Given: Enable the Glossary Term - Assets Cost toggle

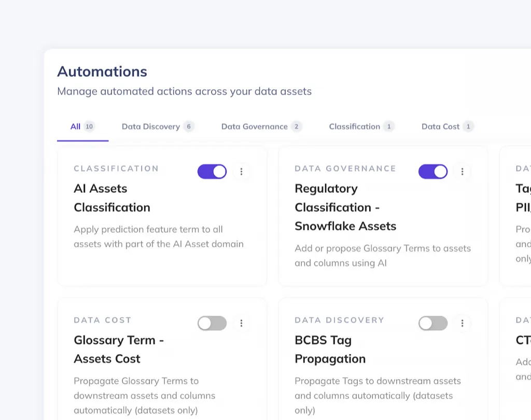Looking at the screenshot, I should [212, 323].
